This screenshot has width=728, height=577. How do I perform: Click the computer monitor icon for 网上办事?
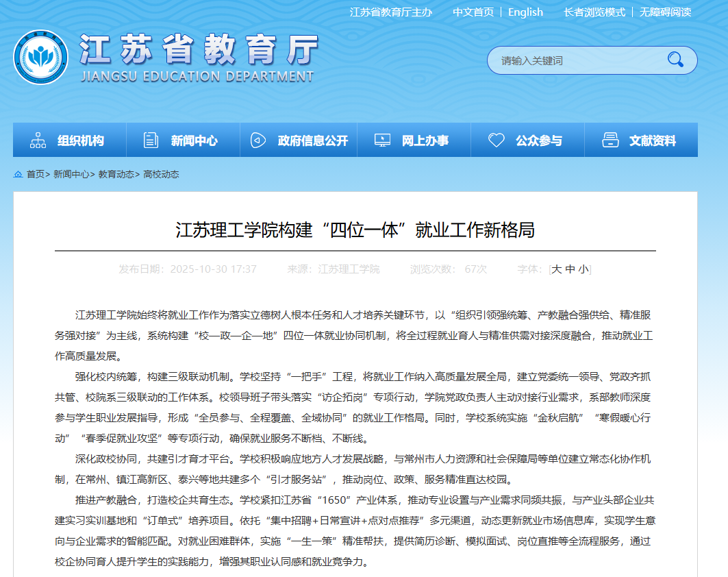pos(382,140)
